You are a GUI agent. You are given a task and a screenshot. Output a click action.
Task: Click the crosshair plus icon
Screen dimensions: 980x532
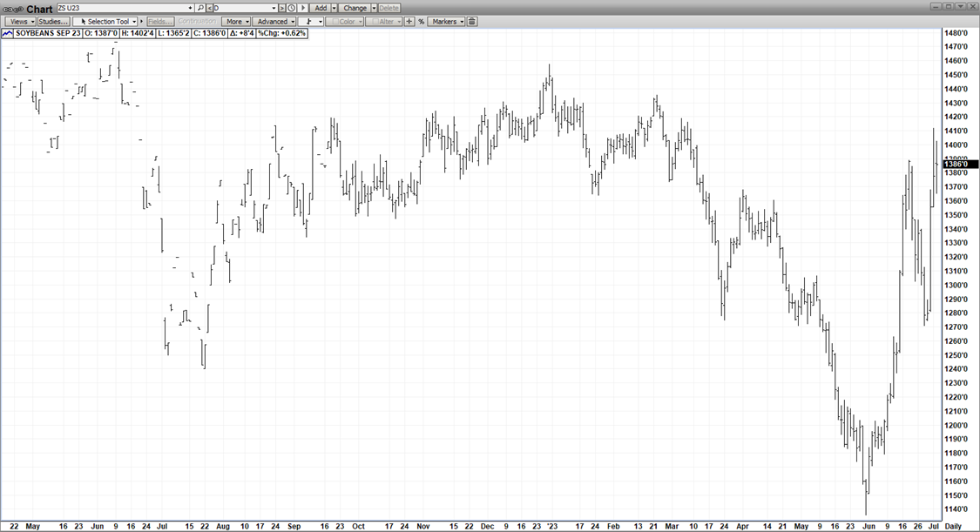click(409, 21)
